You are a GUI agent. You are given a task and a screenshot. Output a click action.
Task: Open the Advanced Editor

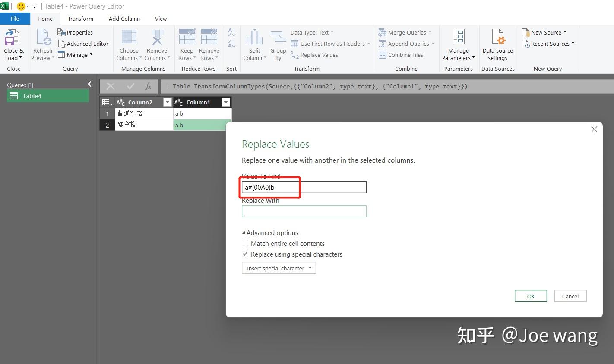(x=83, y=44)
